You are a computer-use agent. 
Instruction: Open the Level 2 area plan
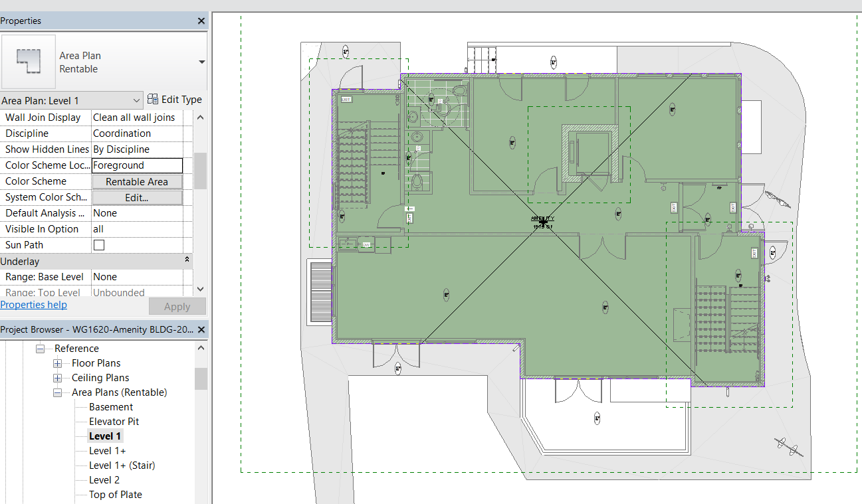tap(104, 479)
